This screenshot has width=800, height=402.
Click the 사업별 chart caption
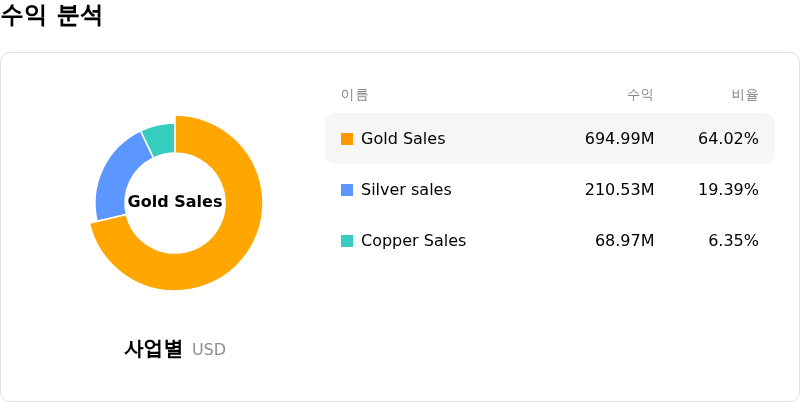click(154, 349)
